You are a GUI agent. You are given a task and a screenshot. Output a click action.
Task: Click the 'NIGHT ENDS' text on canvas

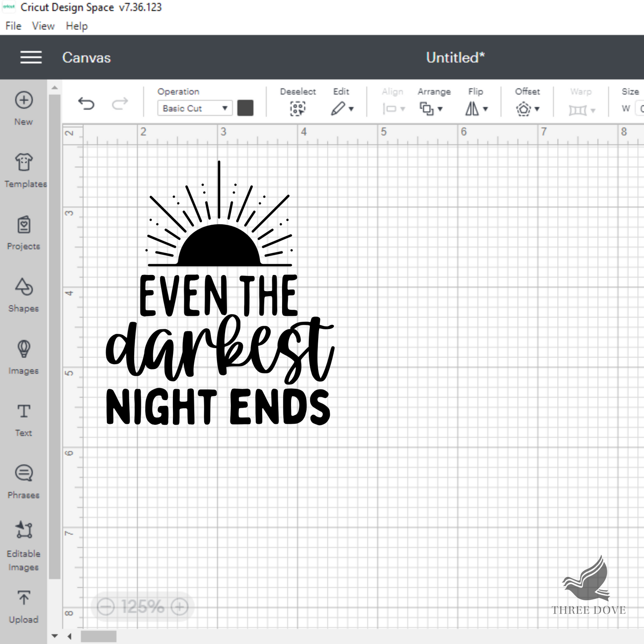pyautogui.click(x=218, y=406)
